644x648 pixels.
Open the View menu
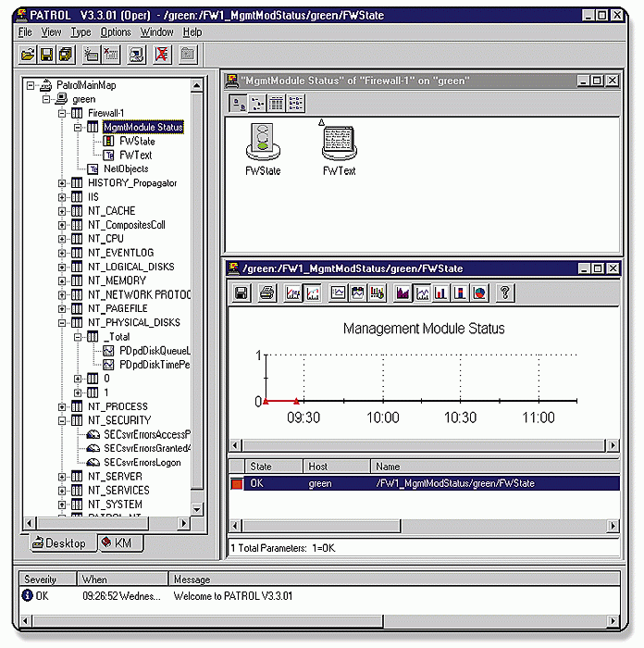tap(51, 31)
